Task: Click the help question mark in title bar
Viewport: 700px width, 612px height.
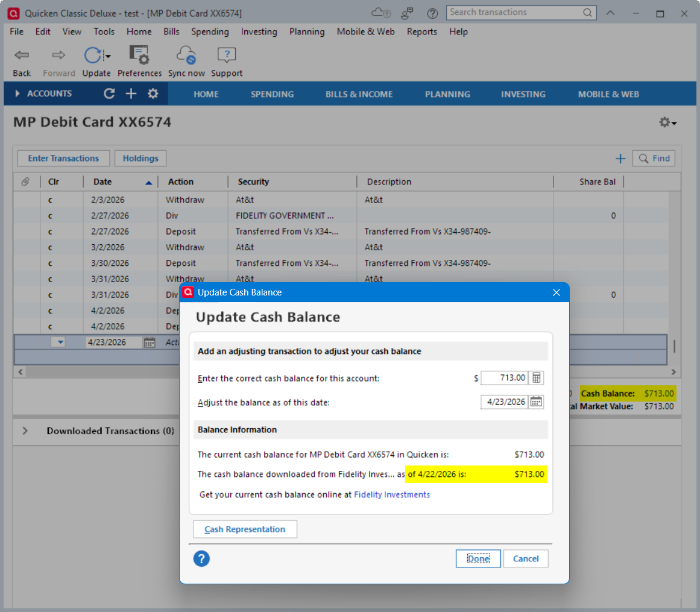Action: tap(432, 13)
